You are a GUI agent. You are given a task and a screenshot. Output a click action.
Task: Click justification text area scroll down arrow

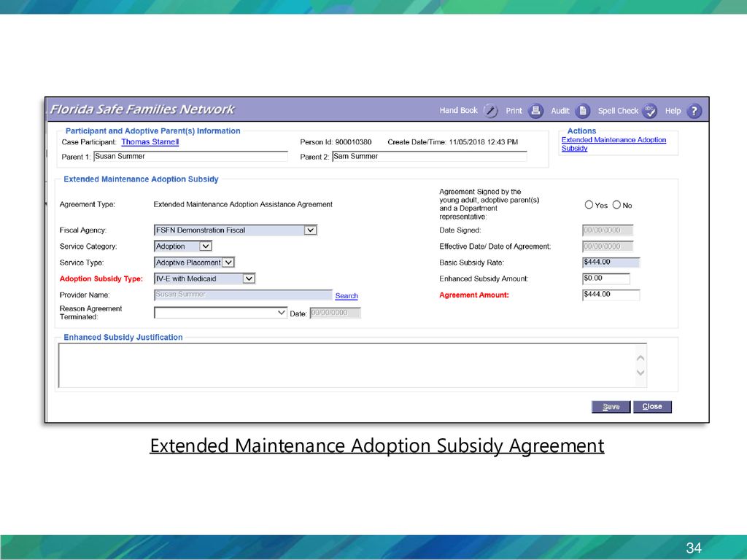(640, 373)
